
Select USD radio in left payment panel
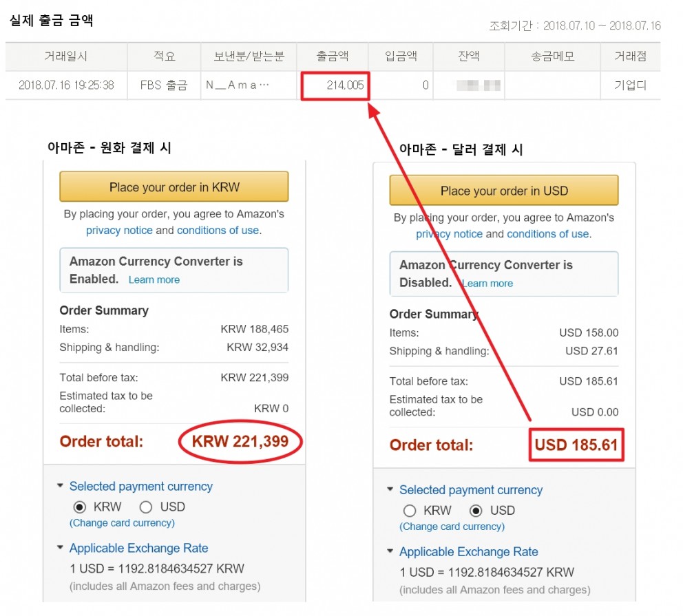(x=145, y=507)
